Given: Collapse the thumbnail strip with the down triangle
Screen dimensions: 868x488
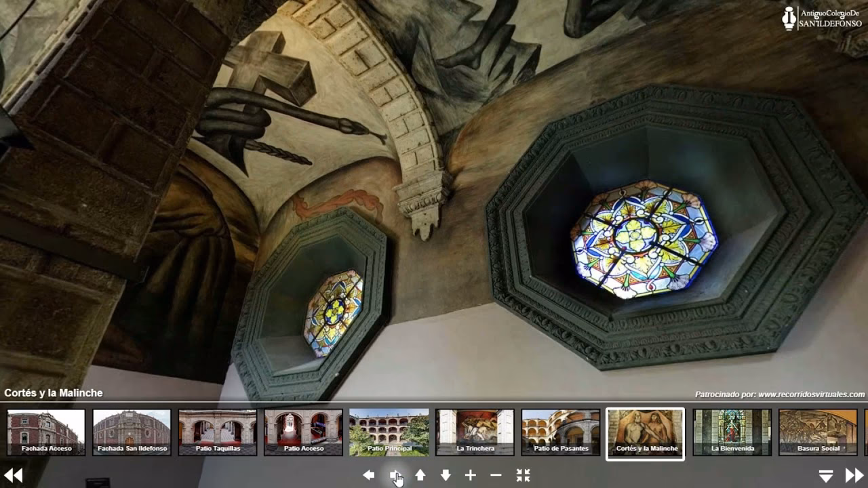Looking at the screenshot, I should (x=826, y=476).
